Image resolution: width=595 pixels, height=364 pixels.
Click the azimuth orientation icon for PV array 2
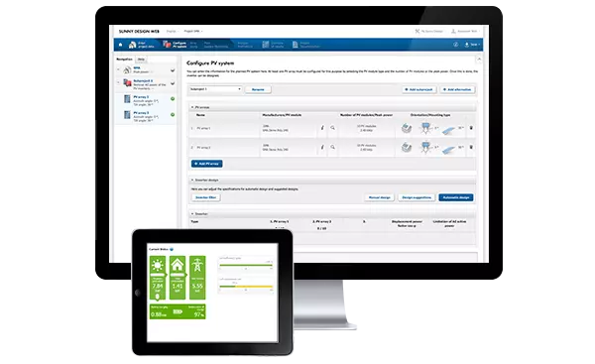pyautogui.click(x=425, y=147)
